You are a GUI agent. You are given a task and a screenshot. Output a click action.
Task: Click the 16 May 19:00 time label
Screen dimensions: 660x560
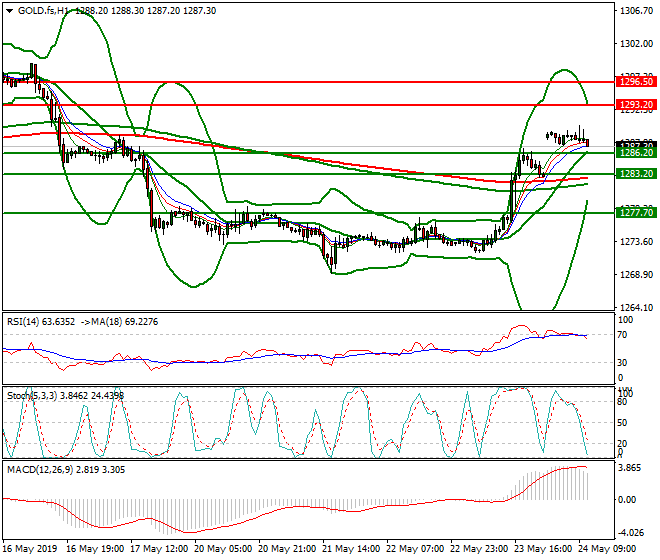95,549
